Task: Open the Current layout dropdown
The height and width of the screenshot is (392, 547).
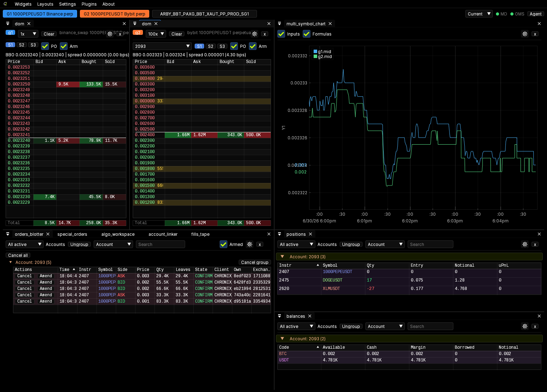Action: tap(479, 14)
